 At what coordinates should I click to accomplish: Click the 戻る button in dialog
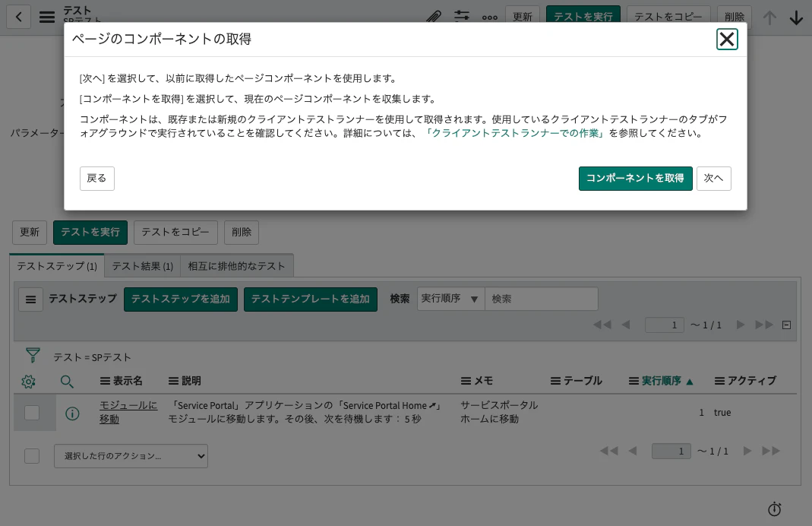click(96, 179)
